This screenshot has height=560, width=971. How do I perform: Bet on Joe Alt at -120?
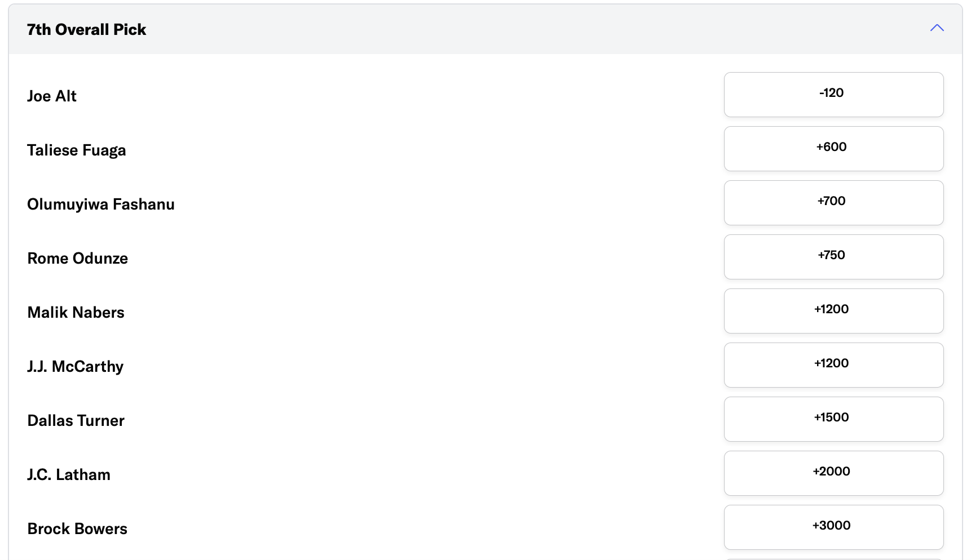pos(833,95)
